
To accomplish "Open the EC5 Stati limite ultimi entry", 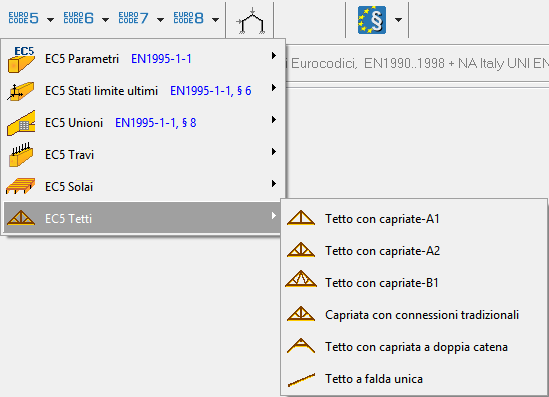I will tap(143, 91).
